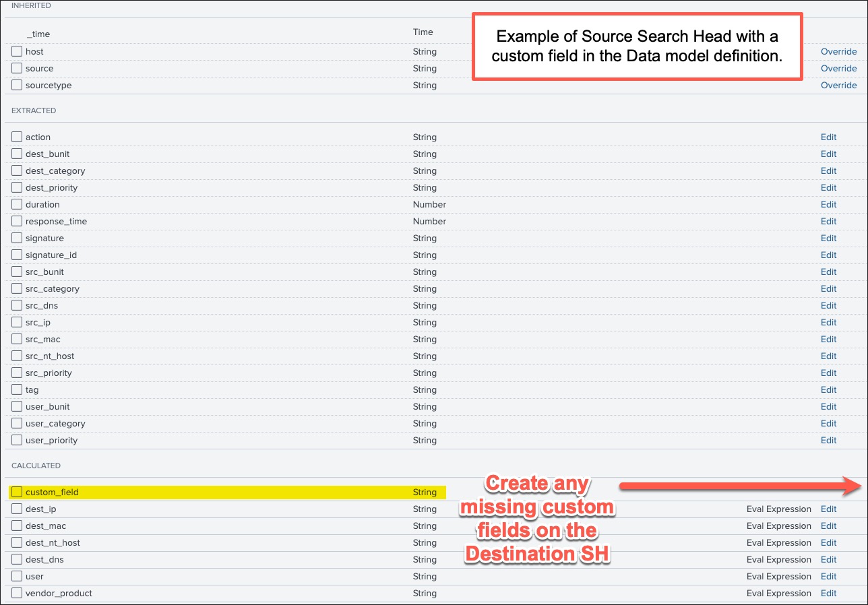Click Override for the sourcetype field

(x=838, y=85)
